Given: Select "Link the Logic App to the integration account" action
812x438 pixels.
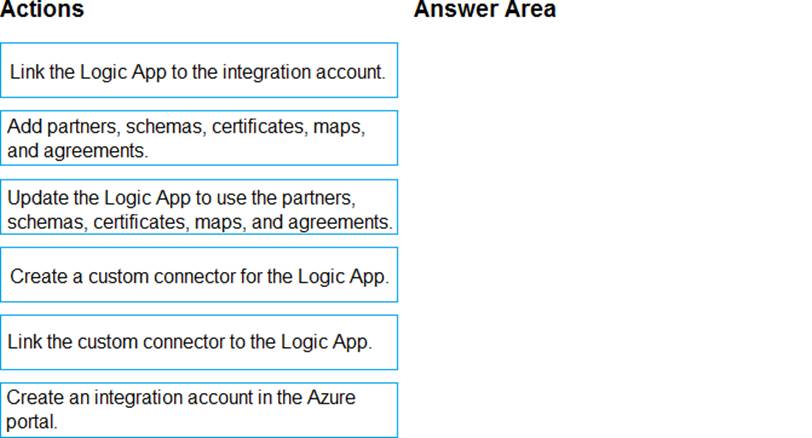Looking at the screenshot, I should [199, 71].
